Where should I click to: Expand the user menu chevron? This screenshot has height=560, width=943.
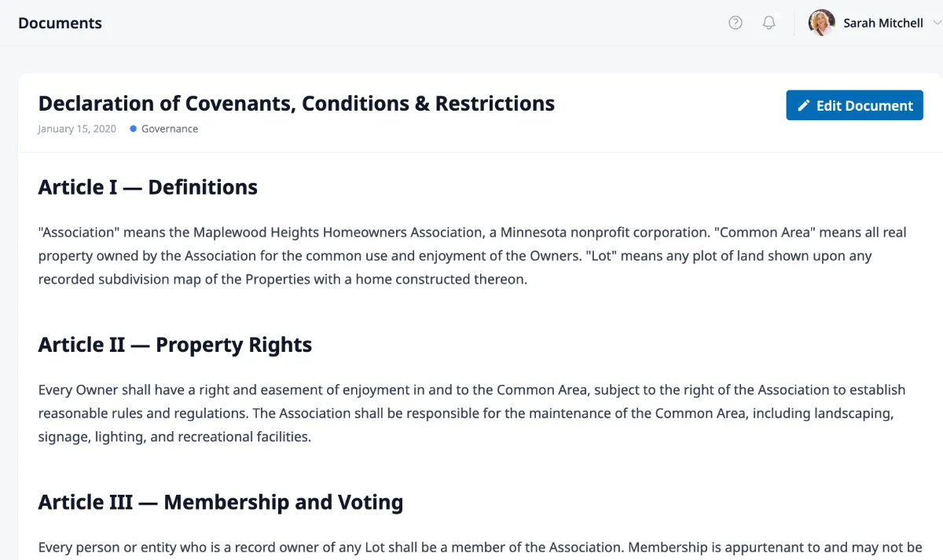pyautogui.click(x=936, y=23)
